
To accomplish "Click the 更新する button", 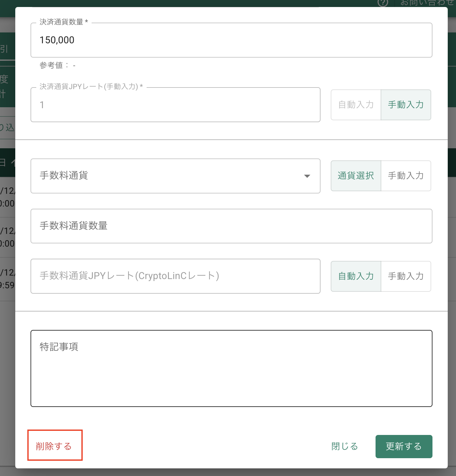I will (x=404, y=446).
